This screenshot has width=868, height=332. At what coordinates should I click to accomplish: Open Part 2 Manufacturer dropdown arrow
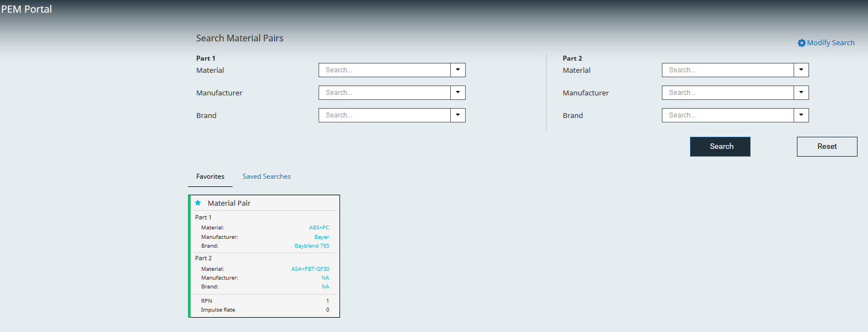[x=801, y=93]
